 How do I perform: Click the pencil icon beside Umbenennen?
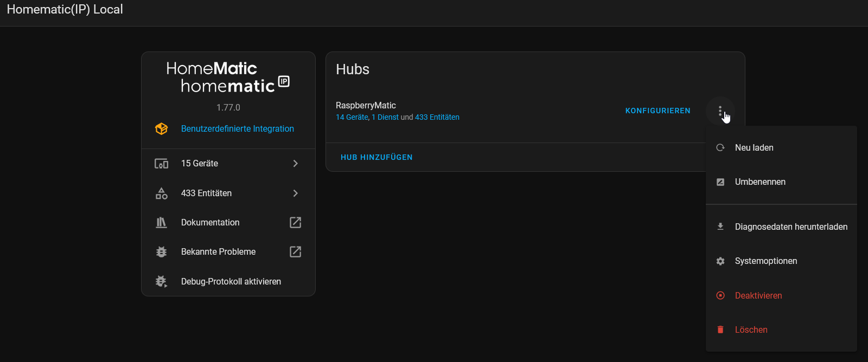(720, 182)
